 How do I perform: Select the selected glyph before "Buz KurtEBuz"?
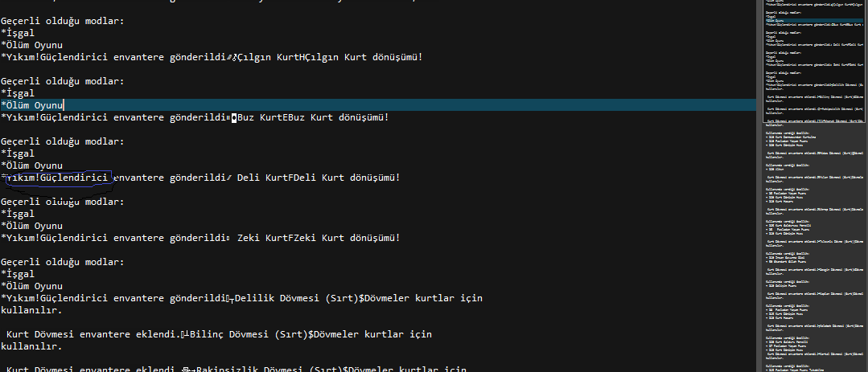tap(233, 117)
